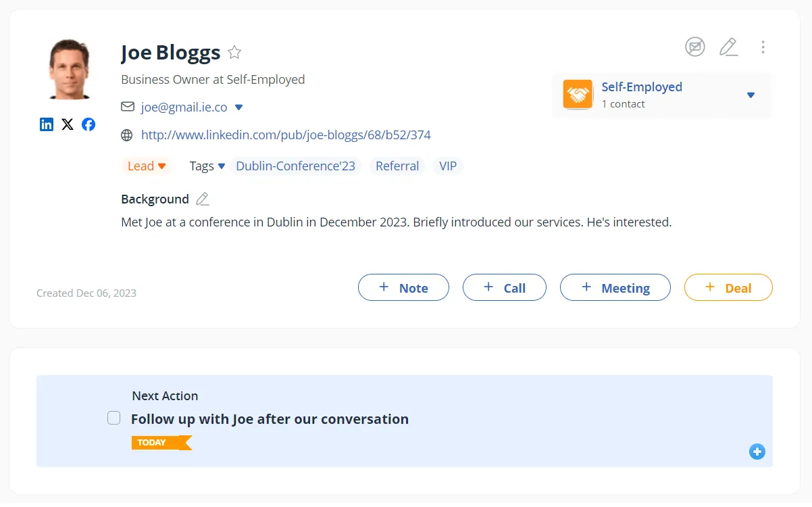Open Joe's LinkedIn profile icon
This screenshot has width=812, height=507.
[x=47, y=124]
